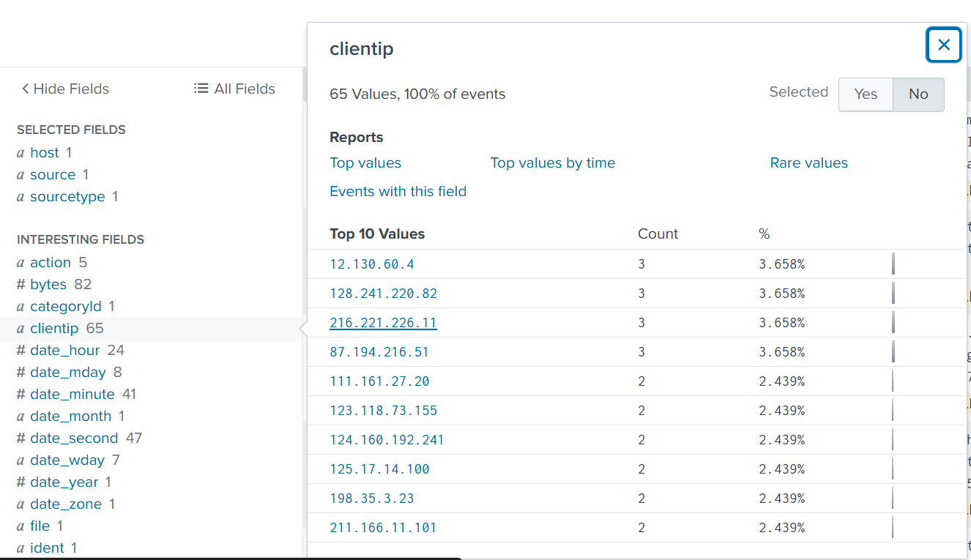Open the bytes numeric field
This screenshot has width=971, height=560.
[48, 285]
